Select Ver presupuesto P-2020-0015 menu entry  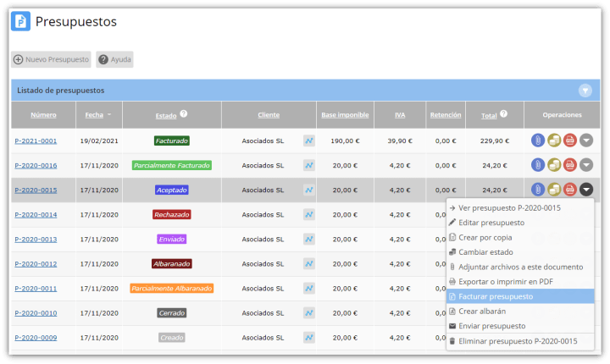[x=520, y=208]
